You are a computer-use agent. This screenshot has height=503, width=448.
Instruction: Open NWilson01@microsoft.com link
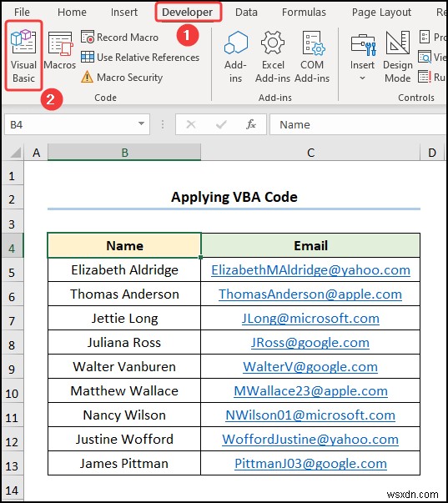click(310, 415)
